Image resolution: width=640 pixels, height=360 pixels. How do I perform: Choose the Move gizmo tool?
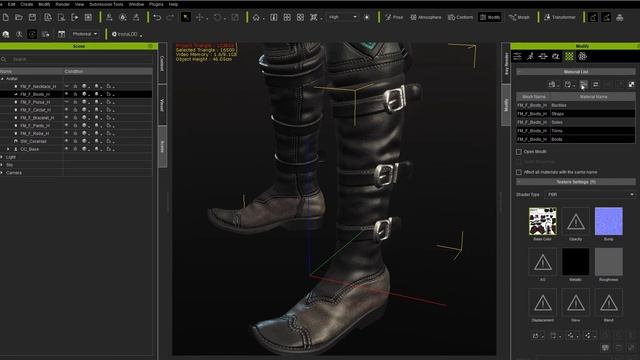click(x=200, y=17)
